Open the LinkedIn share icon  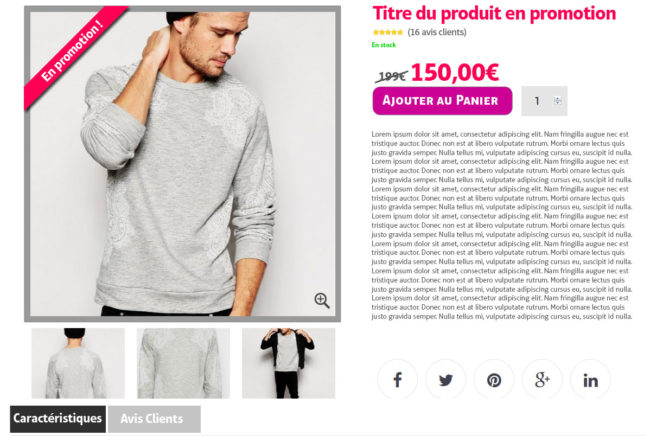point(591,379)
